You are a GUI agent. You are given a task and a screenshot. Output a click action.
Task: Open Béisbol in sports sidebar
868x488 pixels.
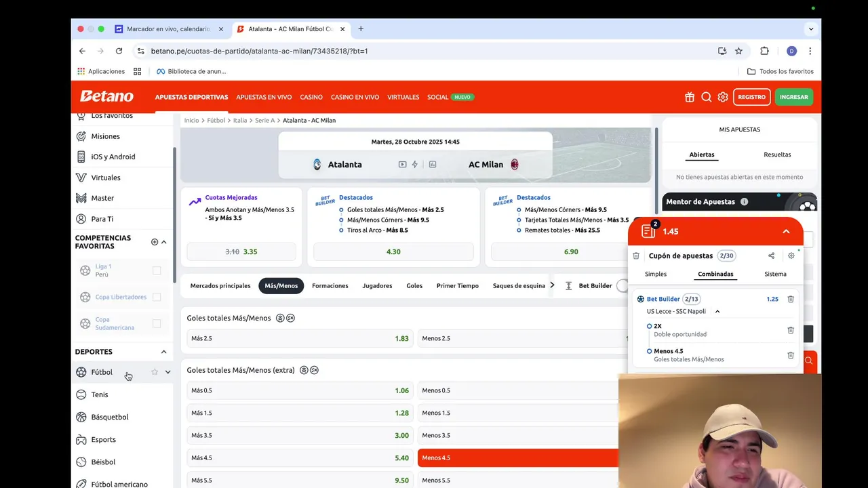tap(103, 462)
